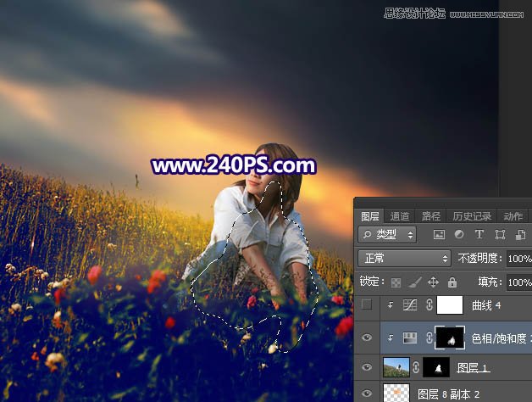The image size is (532, 402).
Task: Click the 不透明度 opacity value field
Action: click(518, 259)
